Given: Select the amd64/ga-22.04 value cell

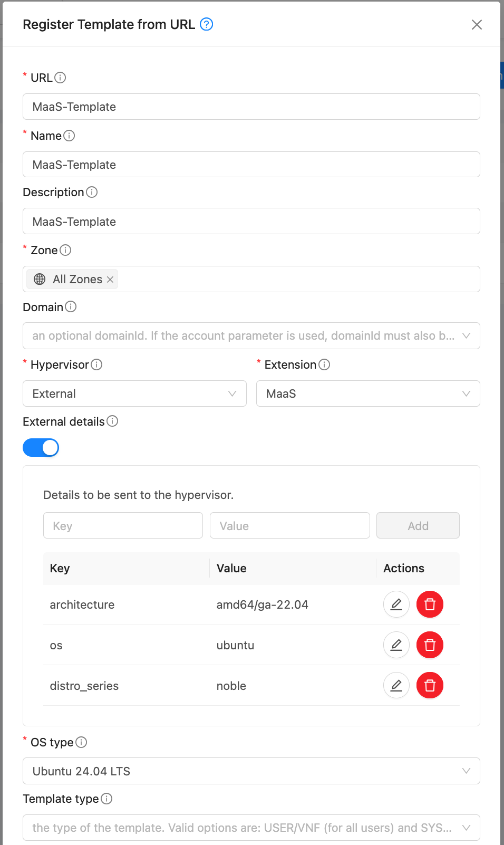Looking at the screenshot, I should [293, 604].
